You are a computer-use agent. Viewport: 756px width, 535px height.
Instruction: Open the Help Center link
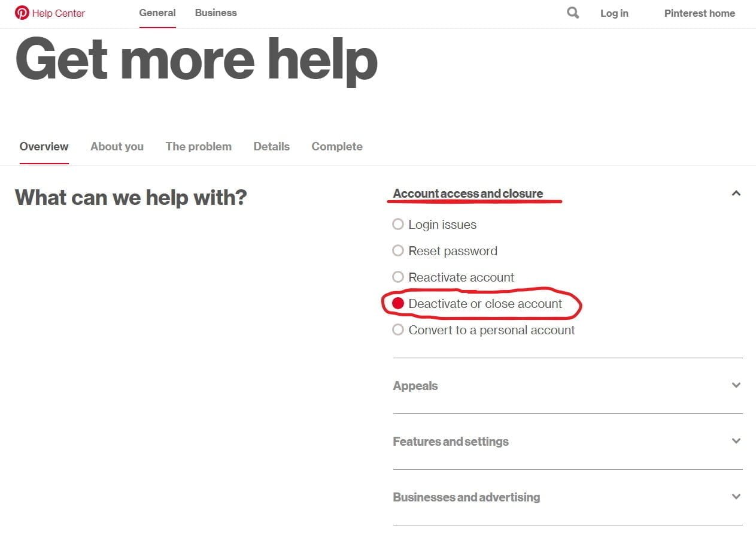59,13
